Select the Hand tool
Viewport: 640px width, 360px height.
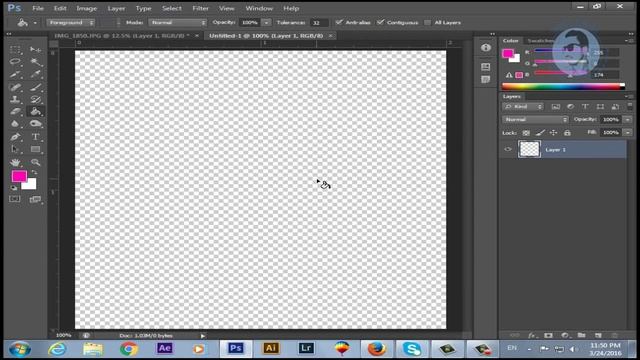click(16, 162)
